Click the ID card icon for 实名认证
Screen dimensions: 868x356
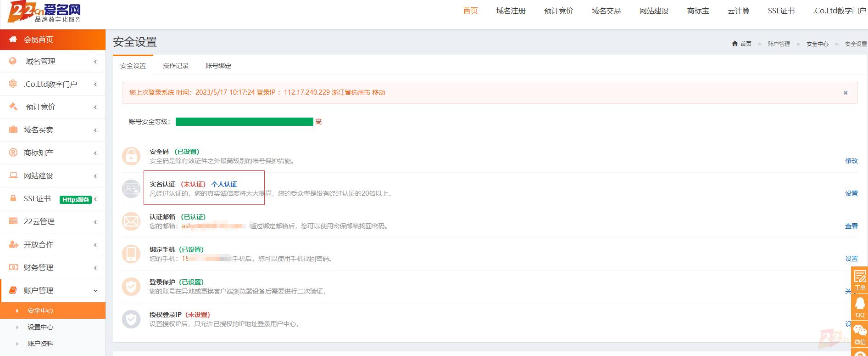pyautogui.click(x=131, y=189)
